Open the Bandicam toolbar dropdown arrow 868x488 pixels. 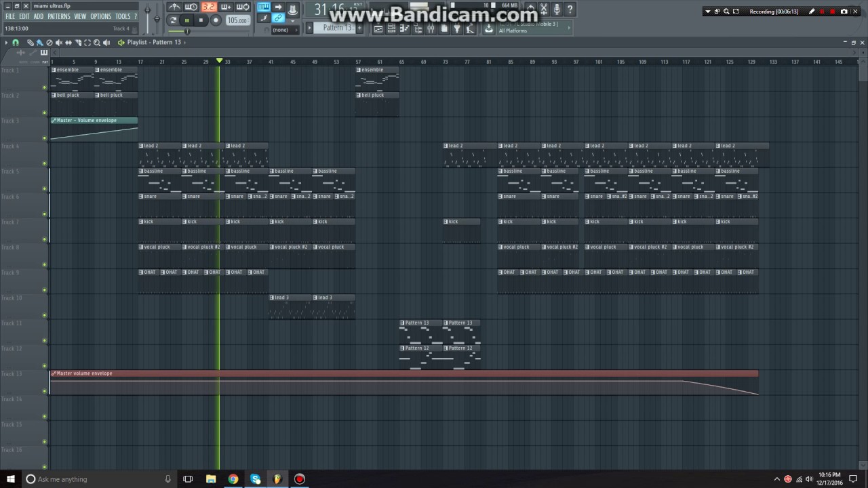click(x=708, y=12)
